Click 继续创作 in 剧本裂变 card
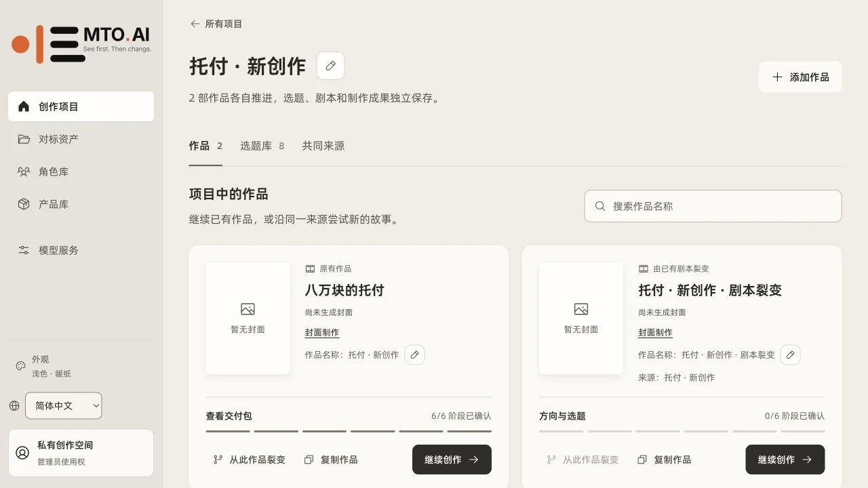The height and width of the screenshot is (488, 868). pos(785,460)
